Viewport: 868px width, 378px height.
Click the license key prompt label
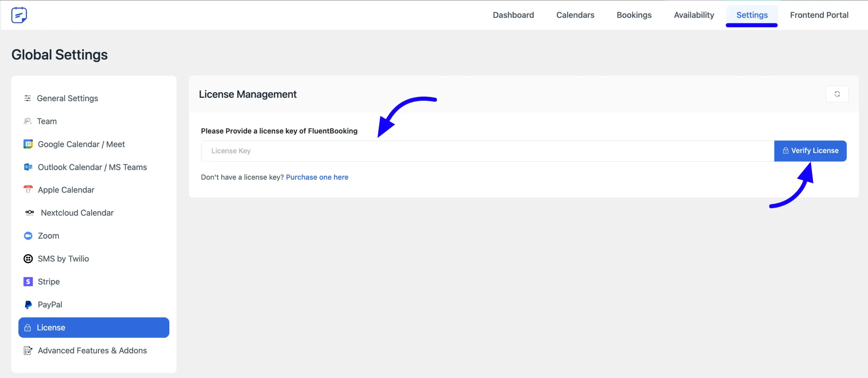point(279,131)
